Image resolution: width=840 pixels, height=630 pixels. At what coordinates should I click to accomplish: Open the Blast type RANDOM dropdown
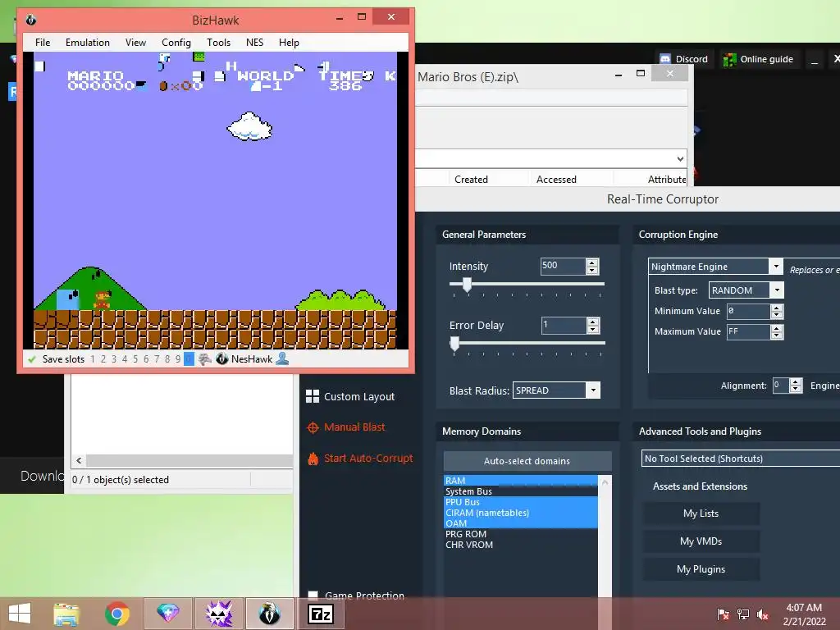tap(778, 290)
